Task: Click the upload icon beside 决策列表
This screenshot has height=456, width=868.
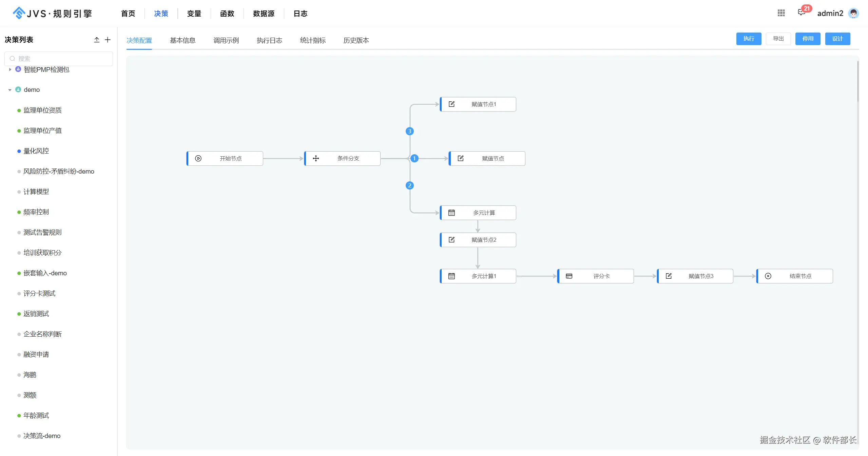Action: 97,40
